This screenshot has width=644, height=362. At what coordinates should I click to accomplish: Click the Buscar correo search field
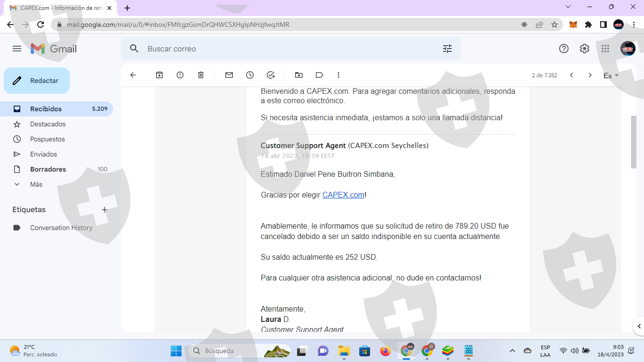pos(290,49)
